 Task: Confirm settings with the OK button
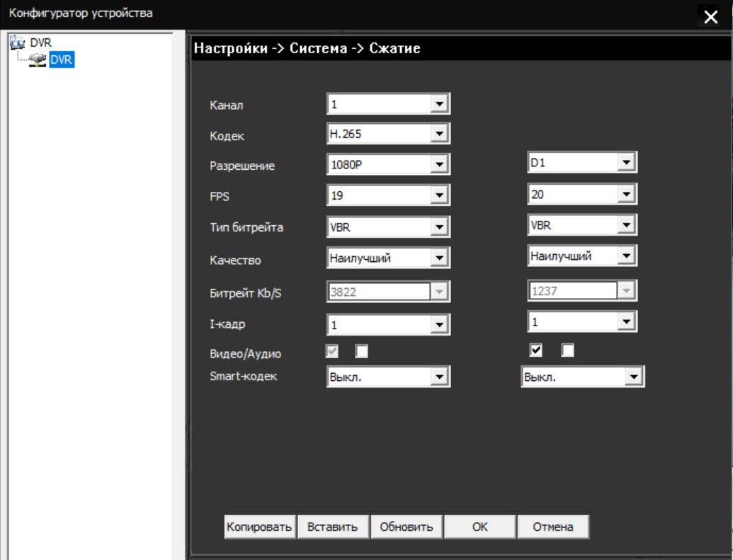click(x=479, y=527)
